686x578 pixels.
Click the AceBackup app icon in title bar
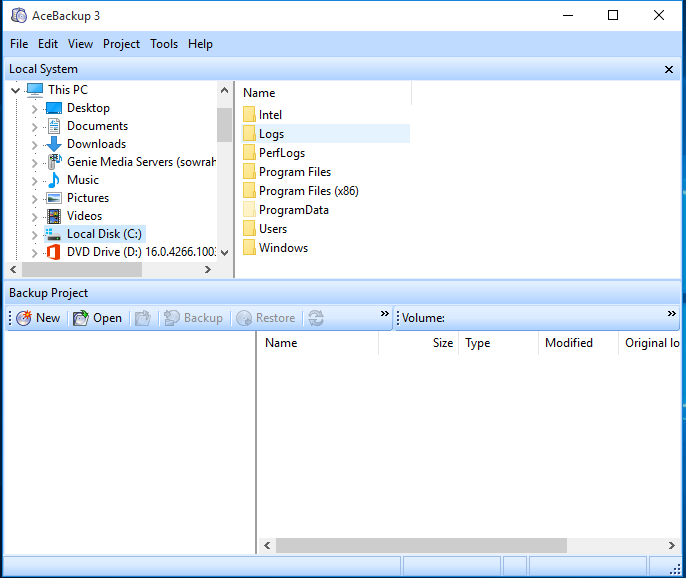(x=19, y=15)
